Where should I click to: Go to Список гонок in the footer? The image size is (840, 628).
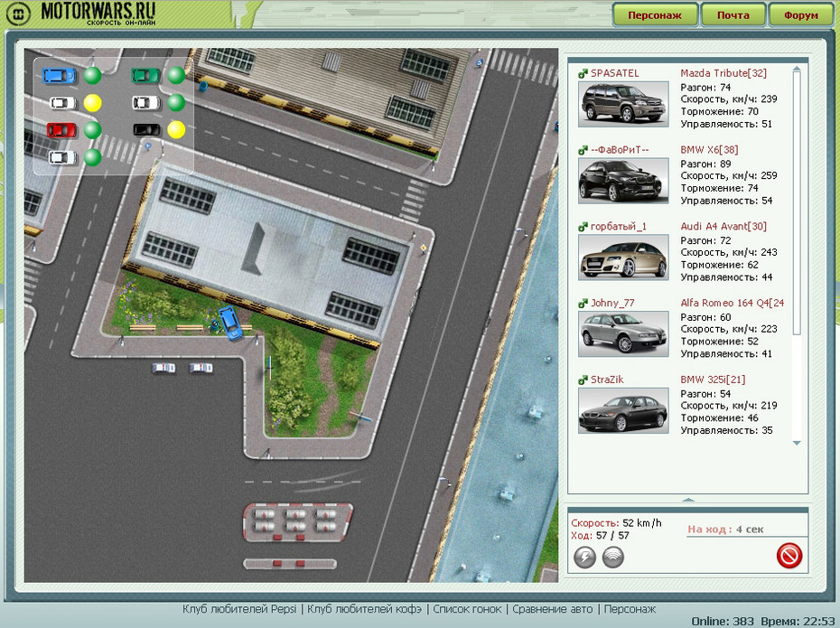point(467,609)
